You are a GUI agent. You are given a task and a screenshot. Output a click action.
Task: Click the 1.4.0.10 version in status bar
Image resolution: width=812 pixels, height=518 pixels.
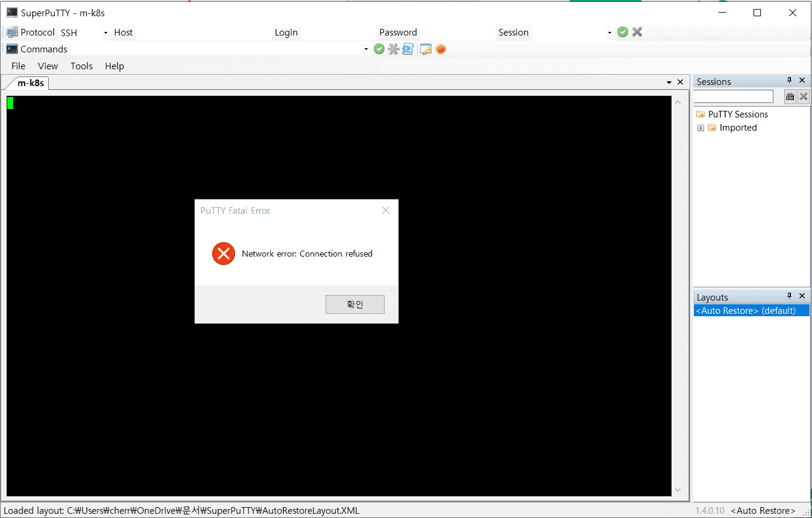pos(710,511)
